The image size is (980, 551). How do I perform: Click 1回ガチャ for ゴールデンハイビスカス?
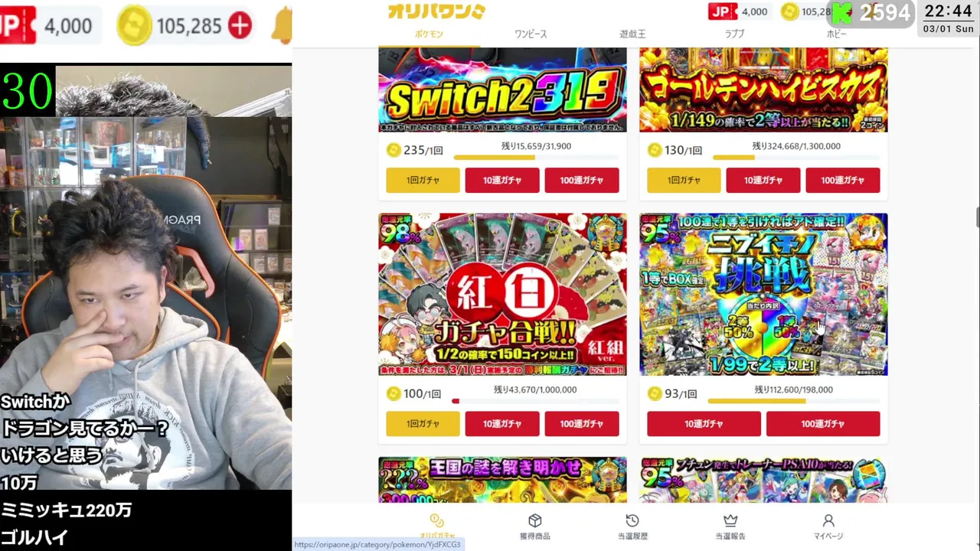pos(684,181)
